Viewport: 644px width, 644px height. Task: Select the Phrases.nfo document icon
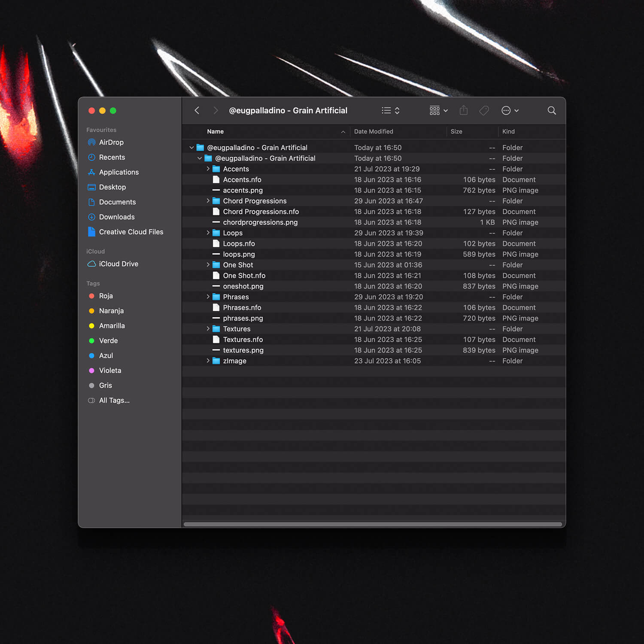coord(216,307)
